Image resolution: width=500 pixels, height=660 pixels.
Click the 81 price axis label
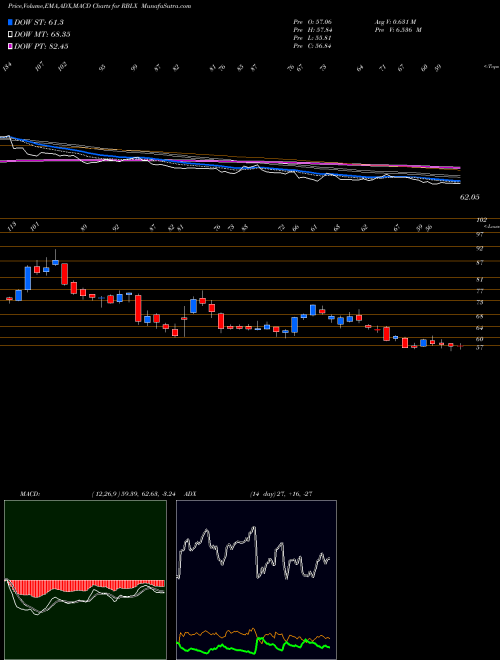pos(479,279)
